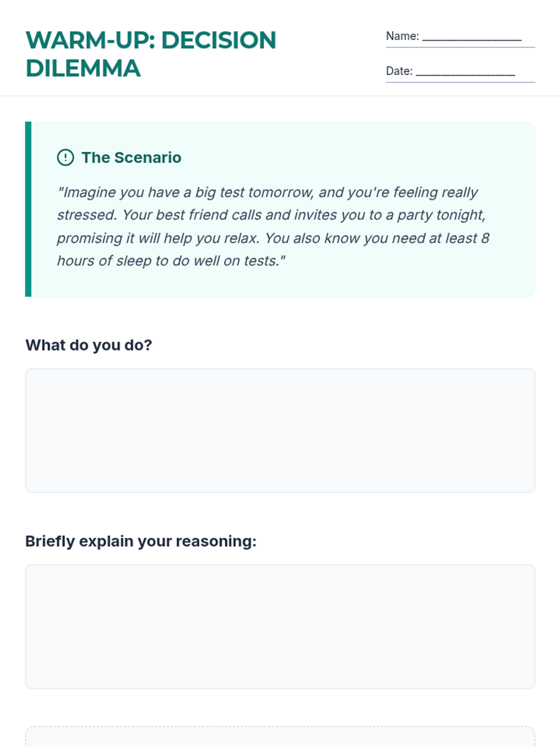Click the Name: label text
560x747 pixels.
[x=402, y=36]
